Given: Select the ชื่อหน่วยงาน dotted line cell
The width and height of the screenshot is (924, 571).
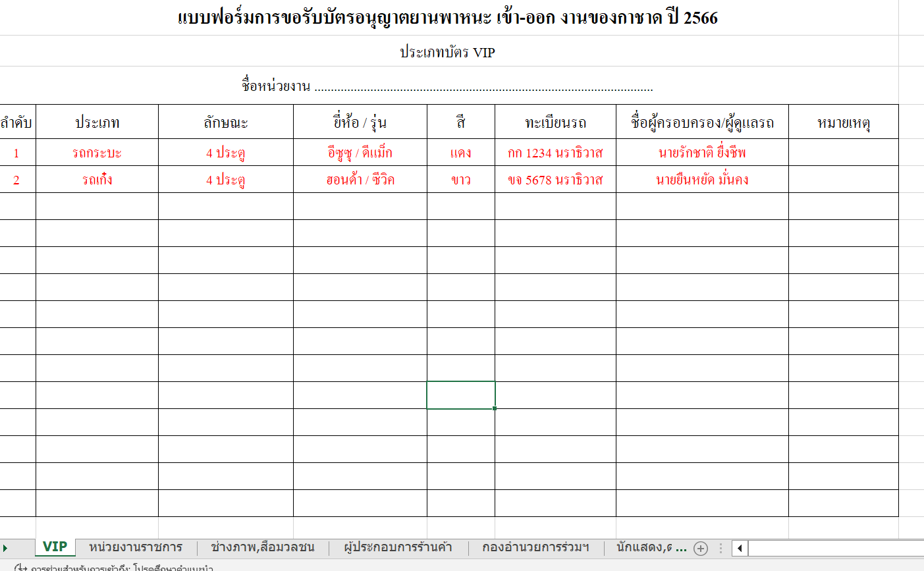Looking at the screenshot, I should tap(448, 86).
